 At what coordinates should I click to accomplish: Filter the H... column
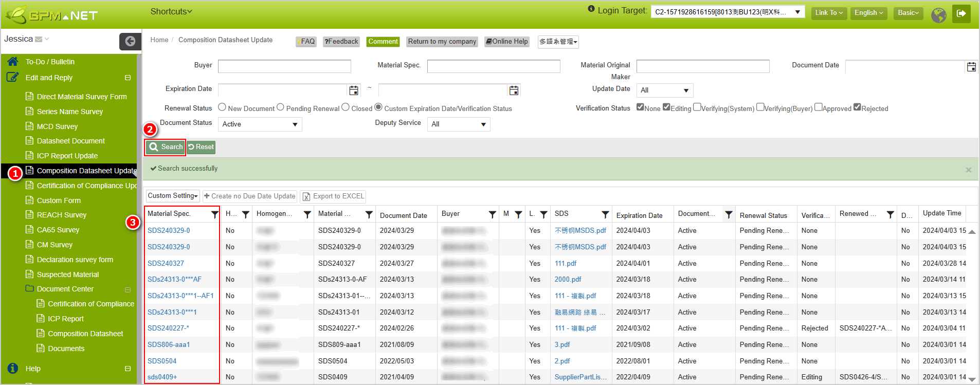point(246,215)
